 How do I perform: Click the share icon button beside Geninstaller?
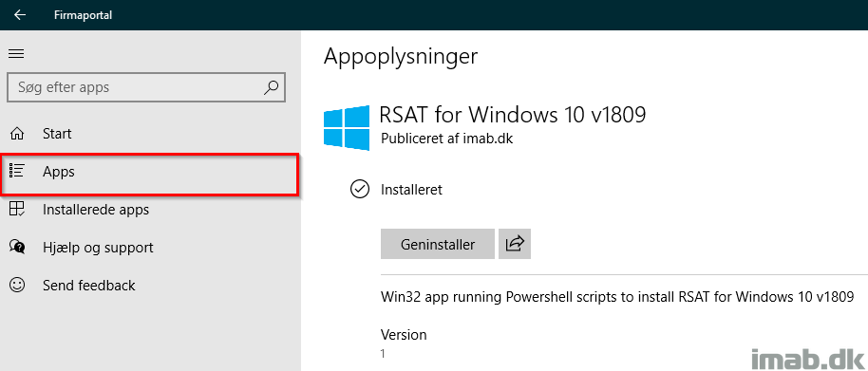(x=515, y=244)
